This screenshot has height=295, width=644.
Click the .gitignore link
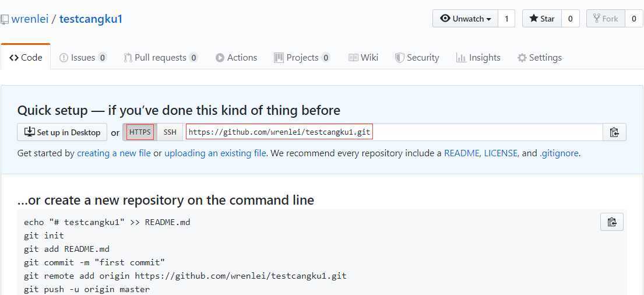point(559,153)
